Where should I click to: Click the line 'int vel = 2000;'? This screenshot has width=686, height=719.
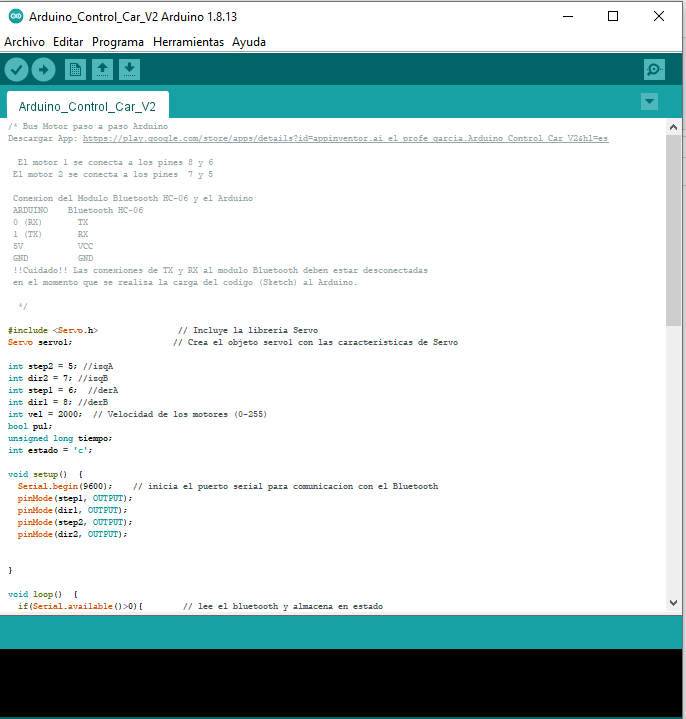(x=45, y=414)
